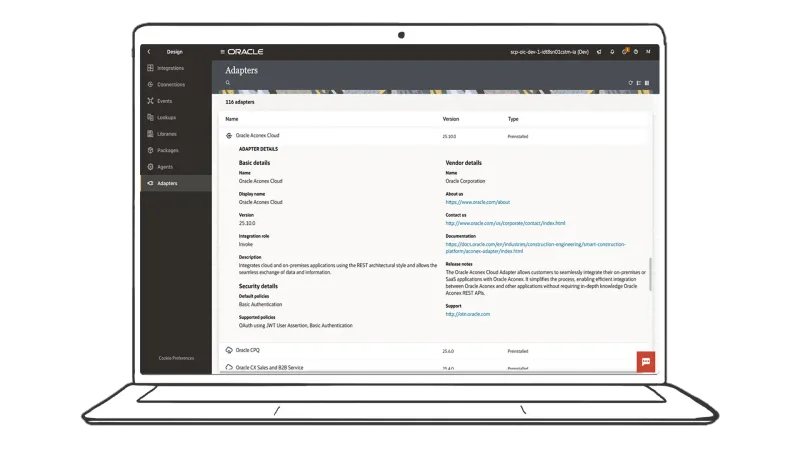Click the Agents icon in sidebar
800x450 pixels.
click(x=150, y=167)
